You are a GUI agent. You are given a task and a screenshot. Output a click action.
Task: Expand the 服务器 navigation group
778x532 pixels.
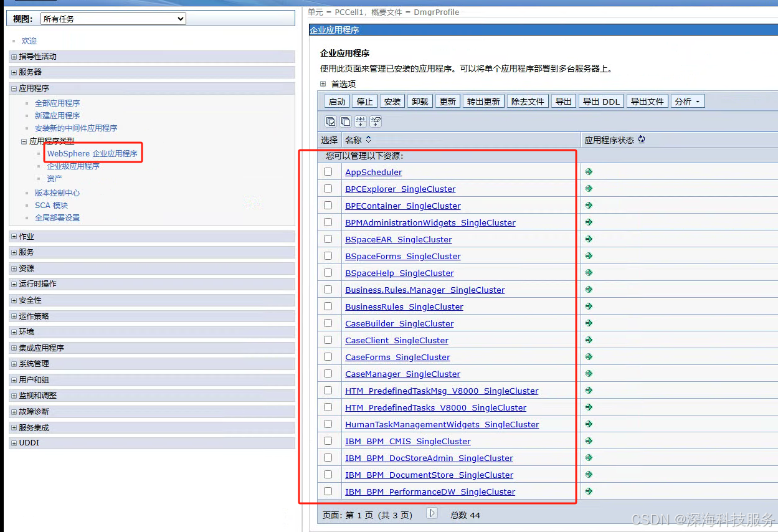14,72
